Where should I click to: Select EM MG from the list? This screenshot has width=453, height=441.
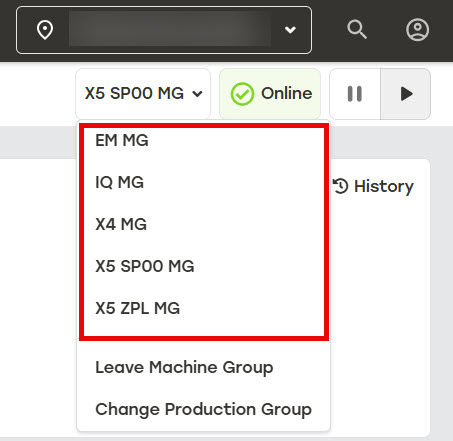(x=204, y=140)
